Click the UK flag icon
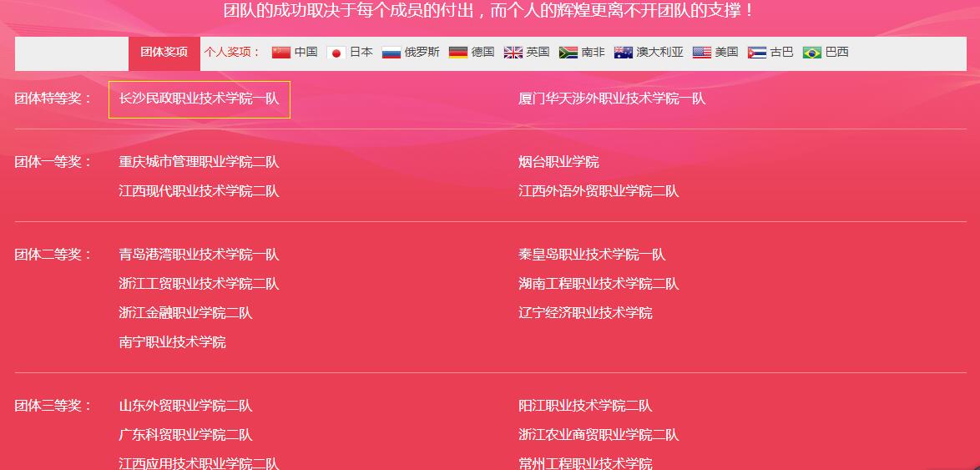This screenshot has height=470, width=980. pos(513,53)
